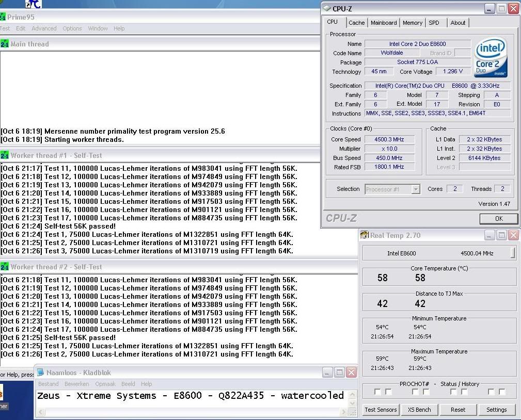Tick the rightmost PROCHOT# history checkbox
This screenshot has height=420, width=521.
502,392
